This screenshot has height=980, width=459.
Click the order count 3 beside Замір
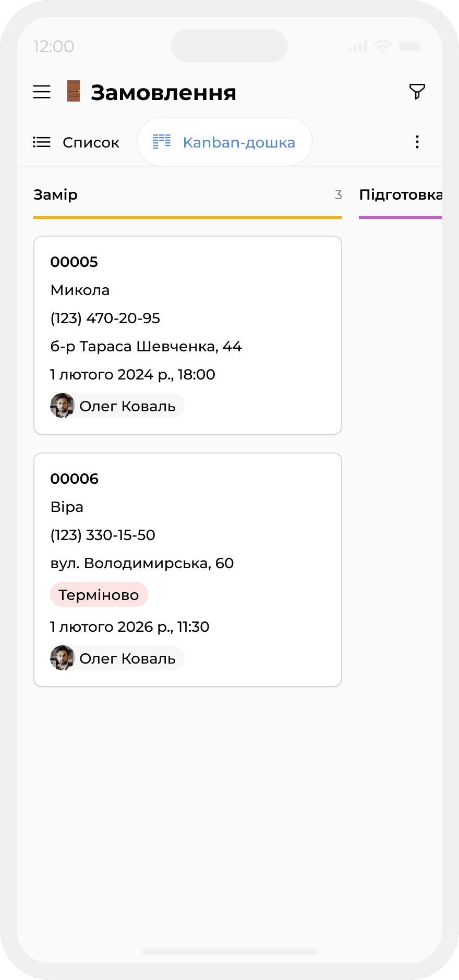click(338, 194)
